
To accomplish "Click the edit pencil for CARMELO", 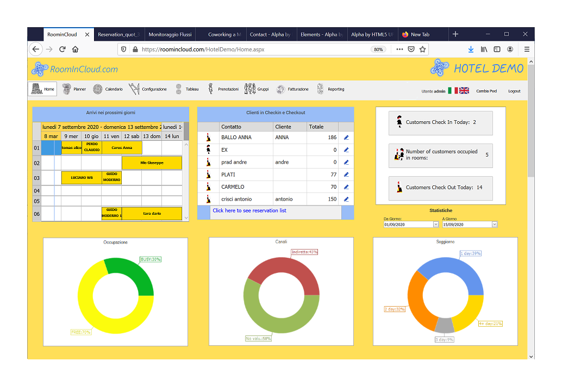I will [x=346, y=187].
